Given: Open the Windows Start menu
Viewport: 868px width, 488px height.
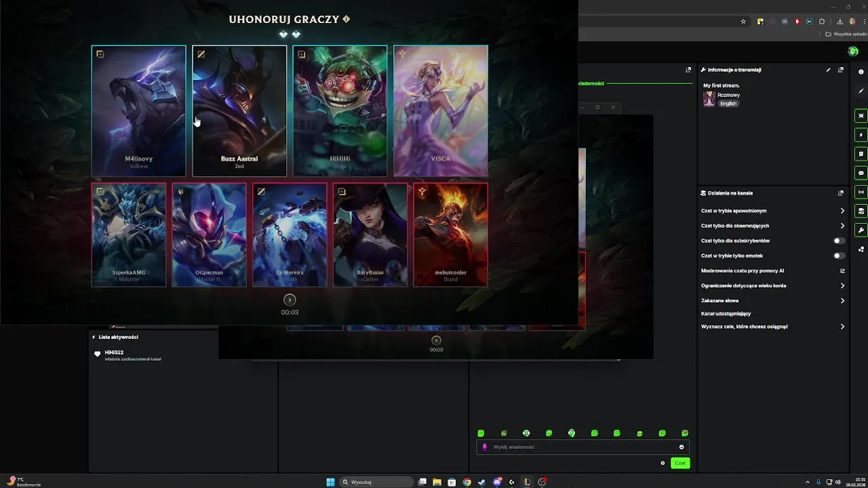Looking at the screenshot, I should click(330, 482).
